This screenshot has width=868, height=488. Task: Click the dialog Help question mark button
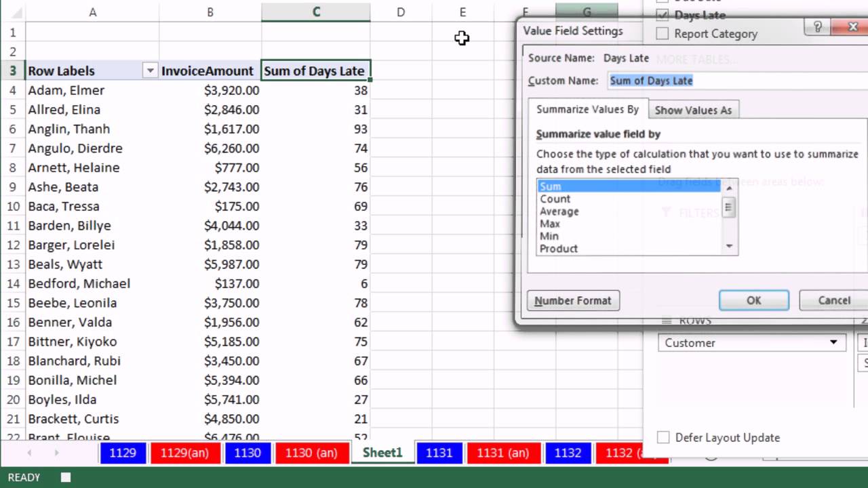(x=817, y=26)
